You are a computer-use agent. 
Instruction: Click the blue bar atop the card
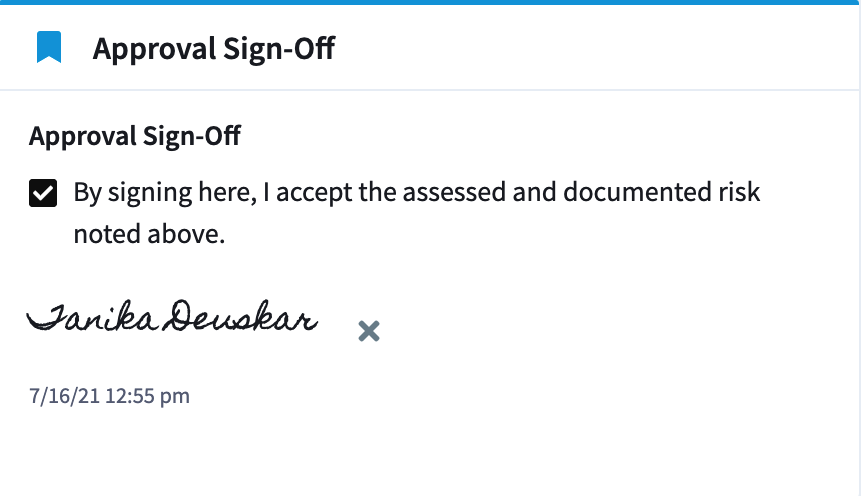[x=430, y=2]
